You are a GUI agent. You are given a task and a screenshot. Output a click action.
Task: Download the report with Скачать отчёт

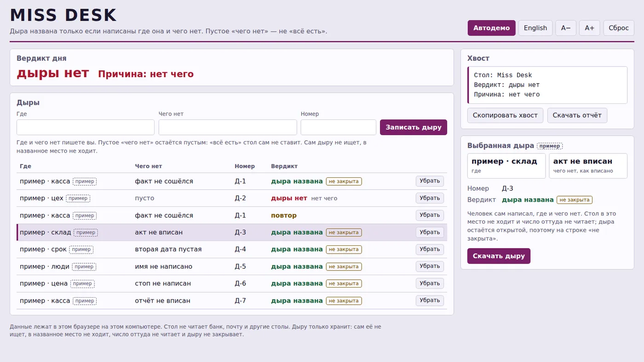point(577,115)
